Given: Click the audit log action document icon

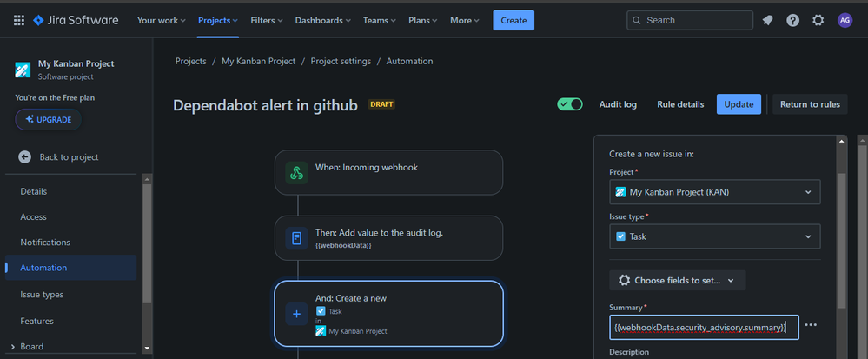Looking at the screenshot, I should pyautogui.click(x=296, y=238).
